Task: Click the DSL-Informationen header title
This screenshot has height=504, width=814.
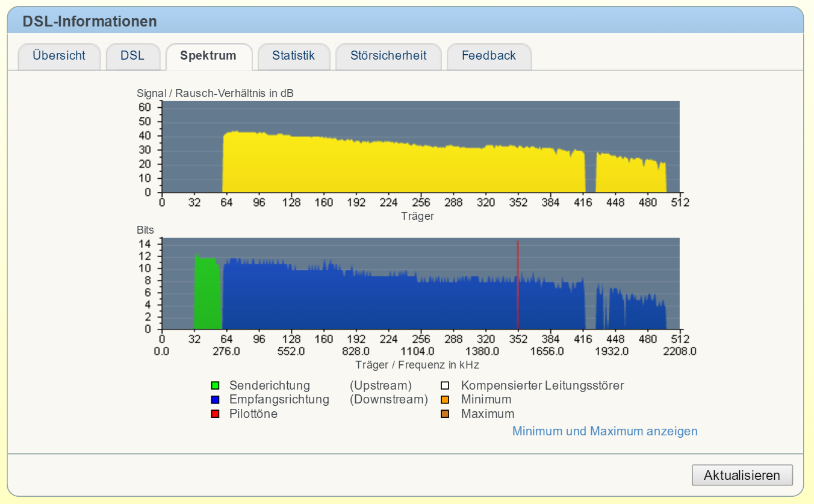Action: 90,22
